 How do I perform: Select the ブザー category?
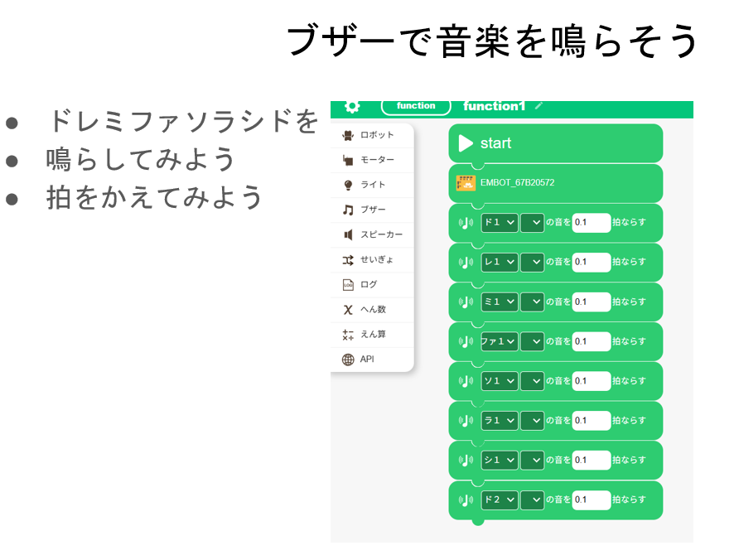[372, 210]
